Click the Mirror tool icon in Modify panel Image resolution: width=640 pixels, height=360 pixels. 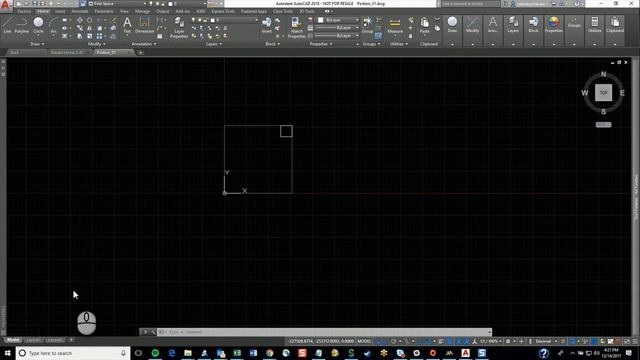[89, 28]
